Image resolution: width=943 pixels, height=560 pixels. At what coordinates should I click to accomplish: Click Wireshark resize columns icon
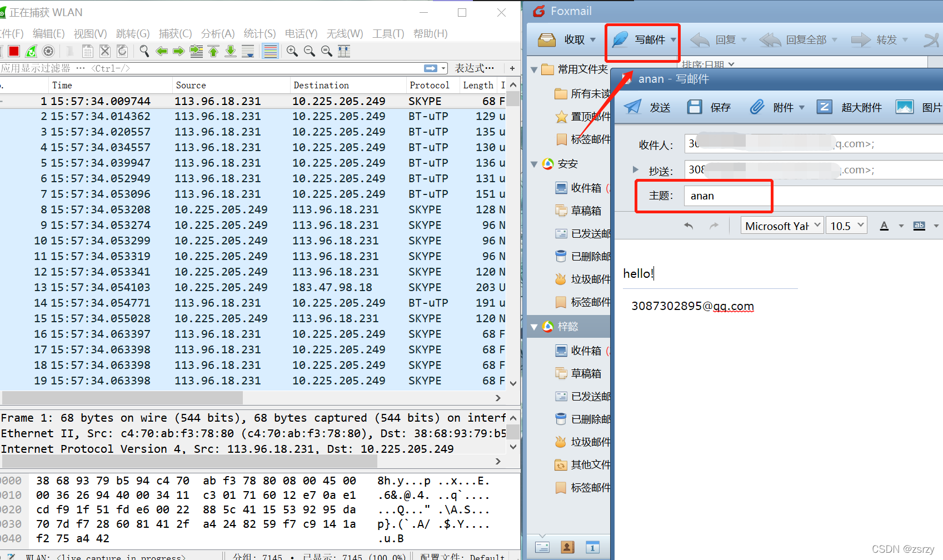[x=344, y=51]
